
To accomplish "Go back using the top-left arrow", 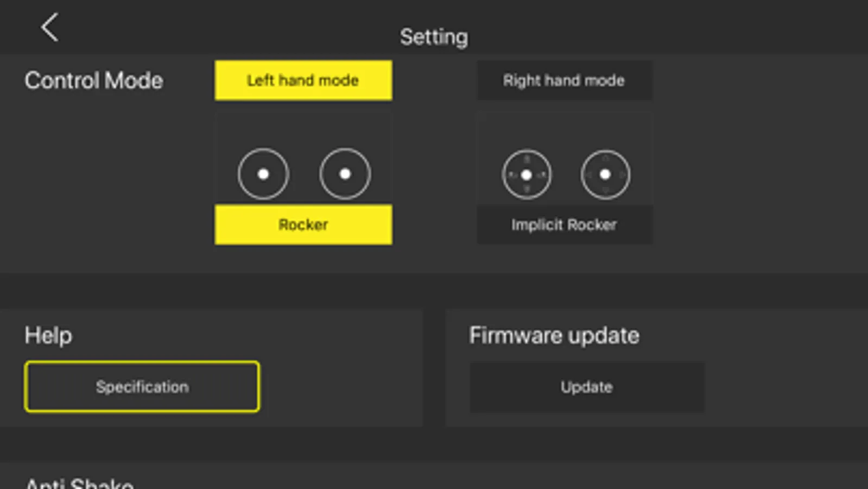I will [50, 27].
